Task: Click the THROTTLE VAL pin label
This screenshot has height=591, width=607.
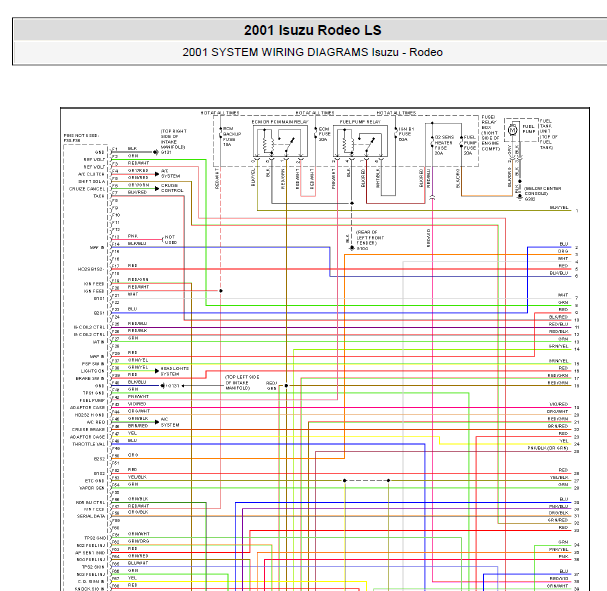Action: 89,444
